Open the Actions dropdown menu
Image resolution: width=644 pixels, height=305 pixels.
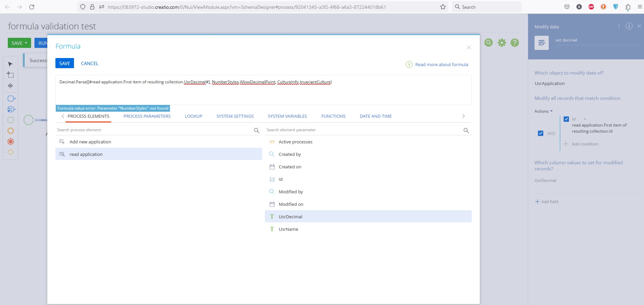pos(543,111)
